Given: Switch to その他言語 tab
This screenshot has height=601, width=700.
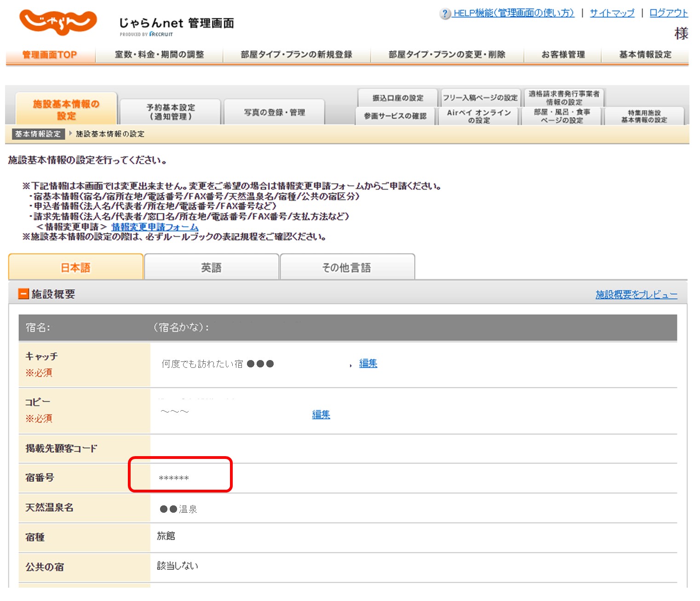Looking at the screenshot, I should pos(347,268).
